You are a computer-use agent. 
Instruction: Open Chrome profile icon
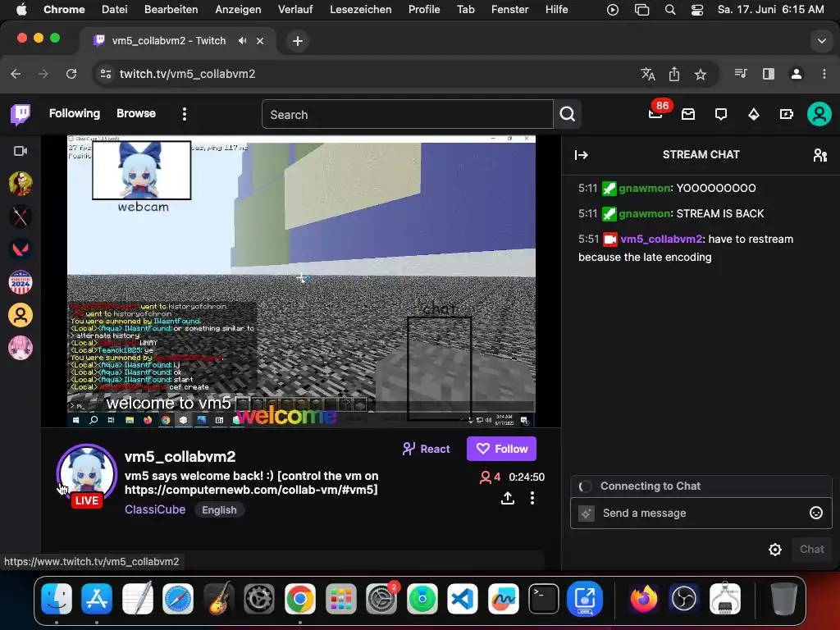(x=797, y=74)
